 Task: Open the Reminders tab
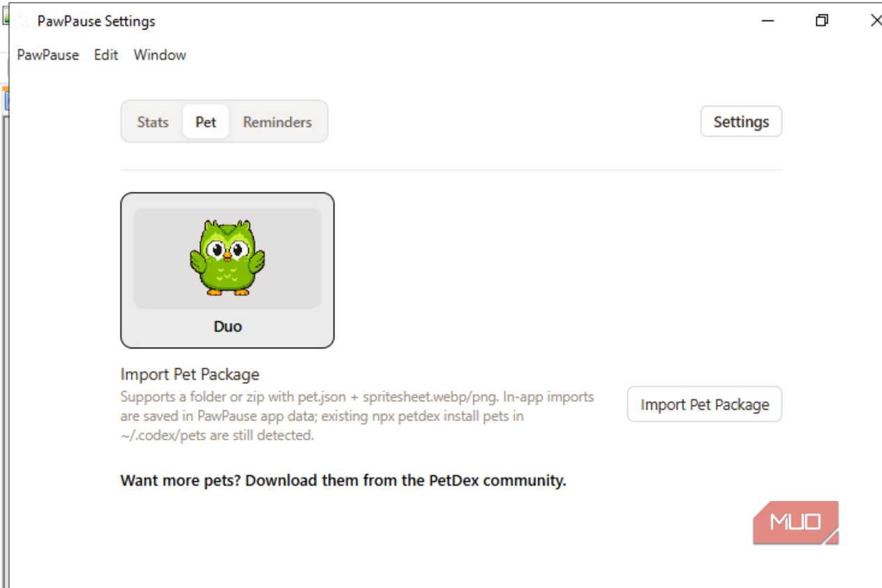pyautogui.click(x=277, y=122)
